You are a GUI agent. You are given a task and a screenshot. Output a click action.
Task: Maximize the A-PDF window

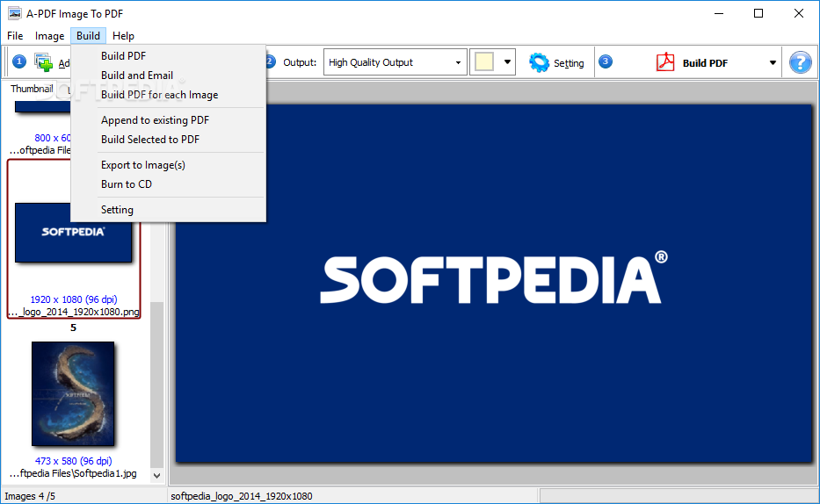tap(758, 13)
